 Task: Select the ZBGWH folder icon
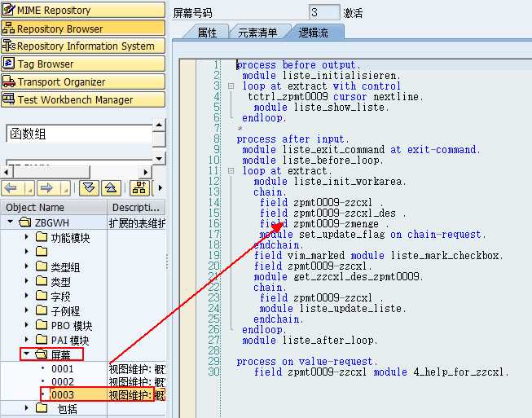[25, 222]
